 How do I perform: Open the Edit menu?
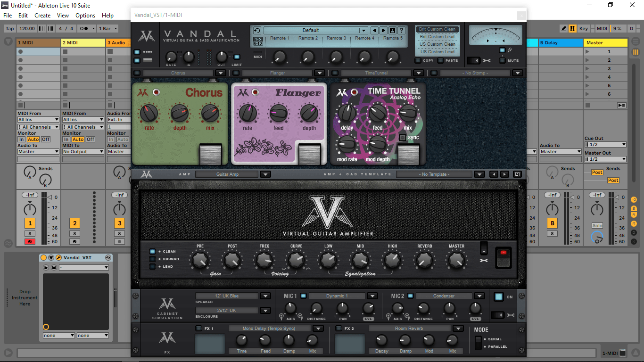23,16
